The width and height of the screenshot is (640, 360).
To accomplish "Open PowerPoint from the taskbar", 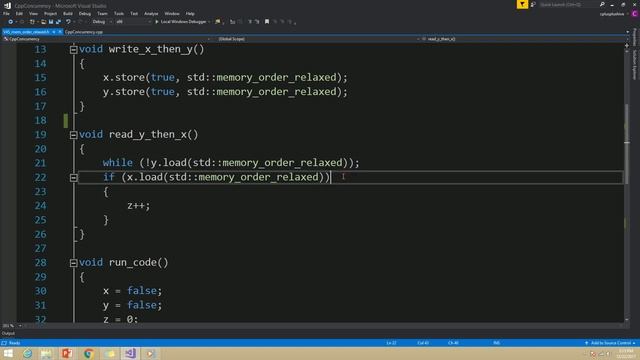I will pyautogui.click(x=67, y=353).
